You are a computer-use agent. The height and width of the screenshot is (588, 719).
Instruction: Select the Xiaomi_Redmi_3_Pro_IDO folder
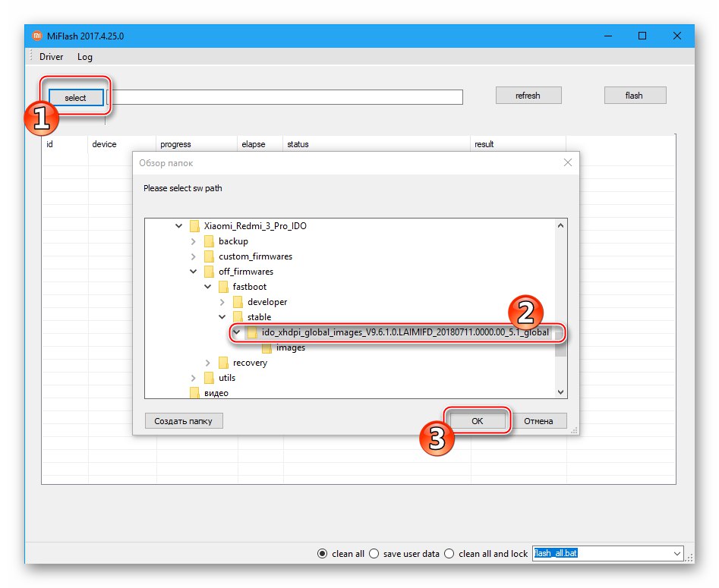(255, 226)
